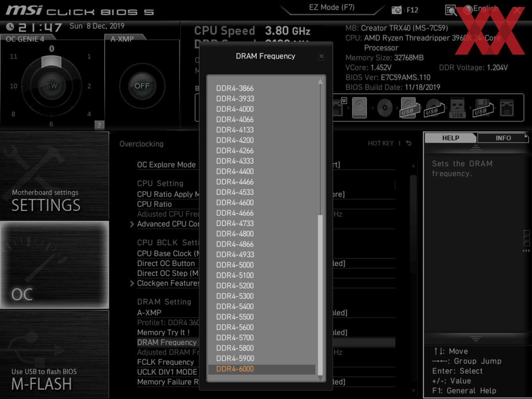Choose DDR4-5000 from the frequency list
Viewport: 532px width, 399px height.
(x=235, y=265)
